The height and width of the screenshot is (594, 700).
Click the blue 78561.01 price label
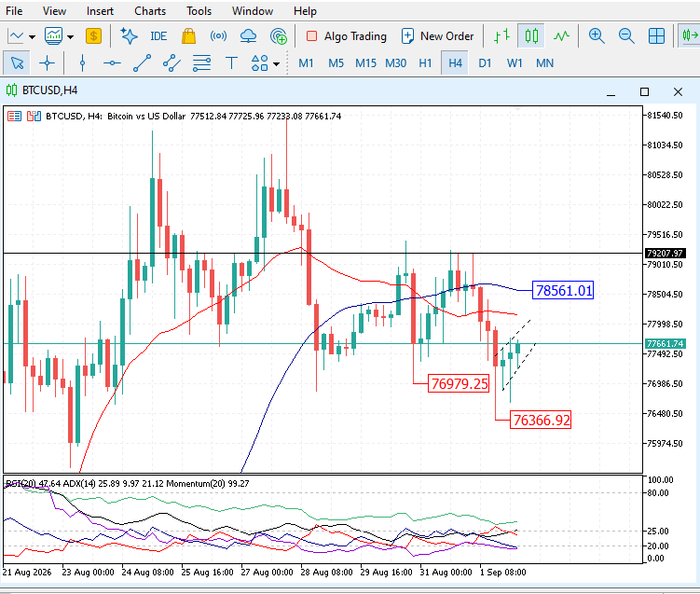563,290
